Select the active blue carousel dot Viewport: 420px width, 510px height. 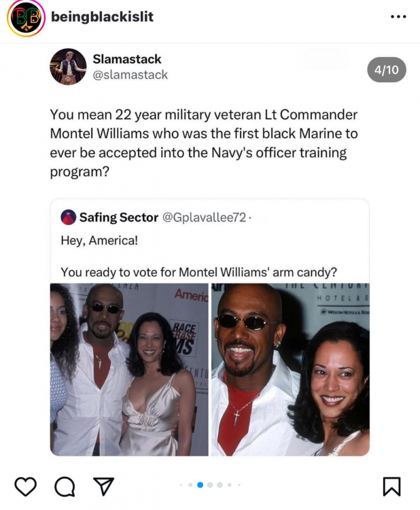click(200, 485)
